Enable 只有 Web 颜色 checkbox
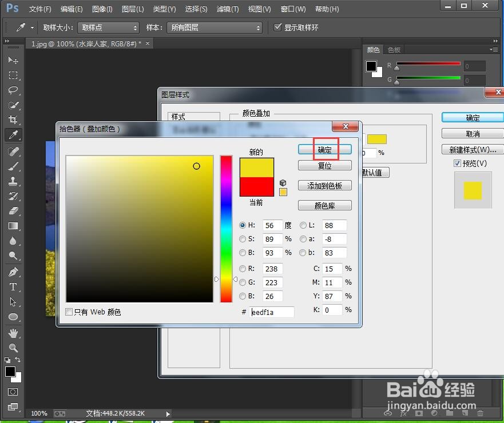 [x=69, y=312]
